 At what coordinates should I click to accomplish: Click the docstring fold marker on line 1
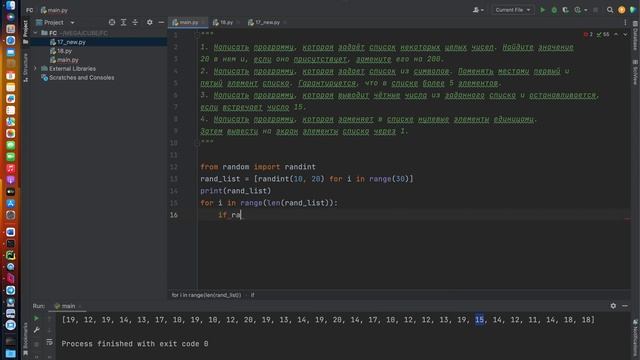point(197,35)
